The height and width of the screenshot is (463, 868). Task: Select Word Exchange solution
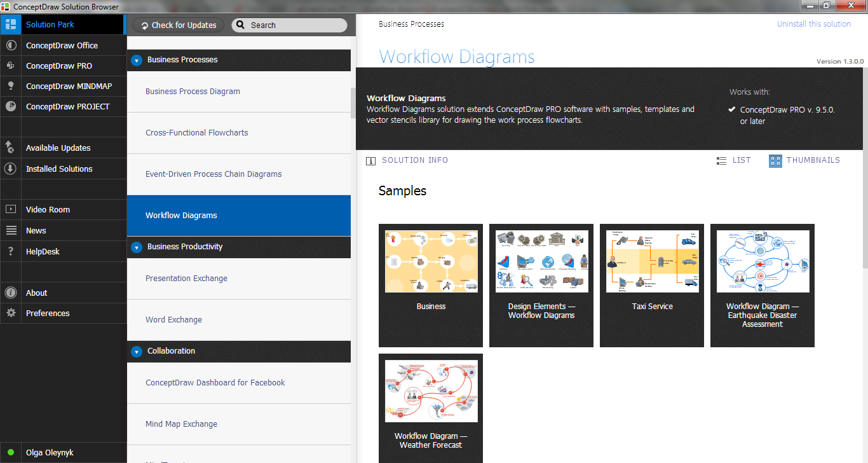tap(239, 320)
